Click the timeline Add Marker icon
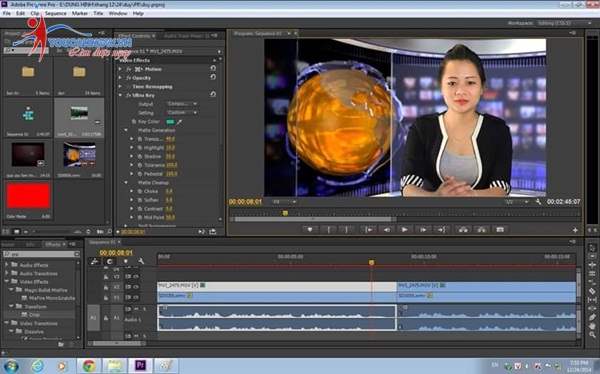 click(126, 261)
